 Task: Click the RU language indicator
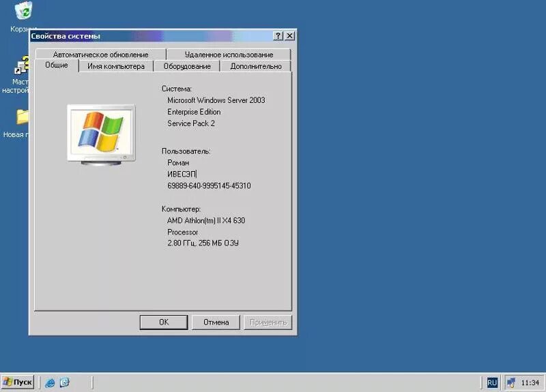(492, 382)
